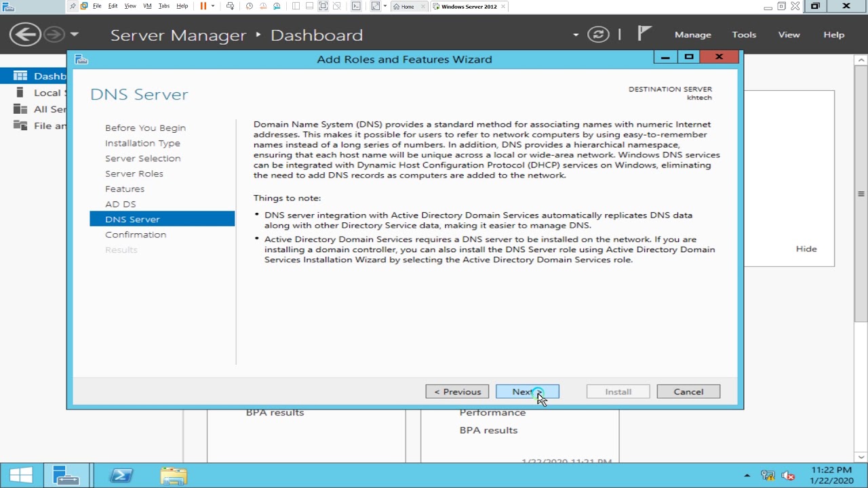Image resolution: width=868 pixels, height=488 pixels.
Task: Click the stretch guest display icon
Action: point(376,6)
